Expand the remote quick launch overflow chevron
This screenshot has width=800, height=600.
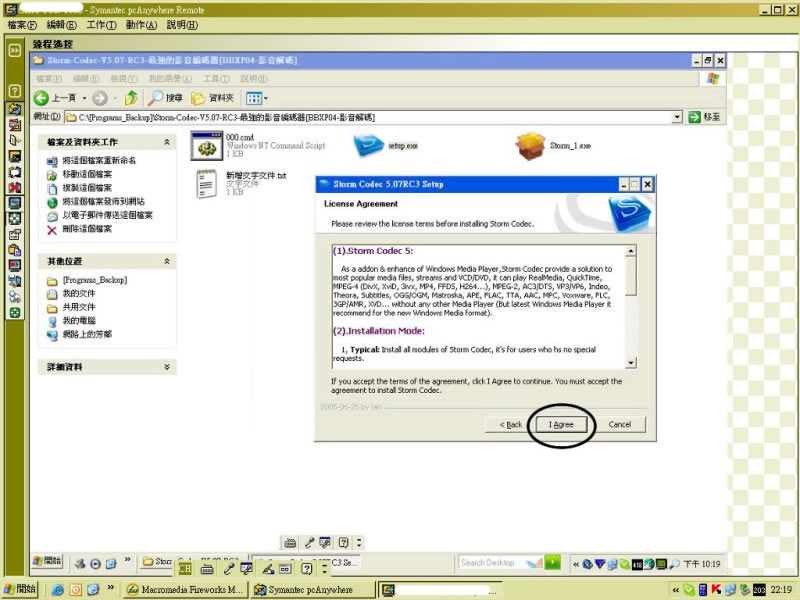[x=128, y=560]
